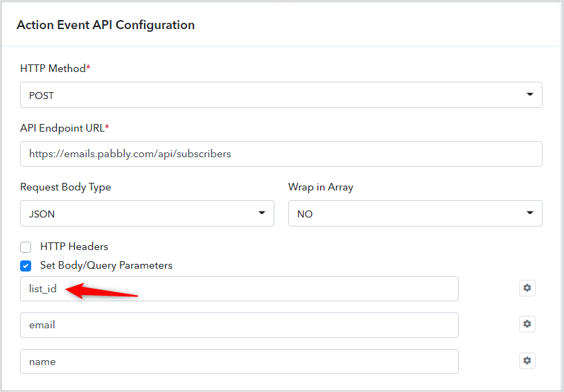Click the Request Body Type label

point(65,187)
